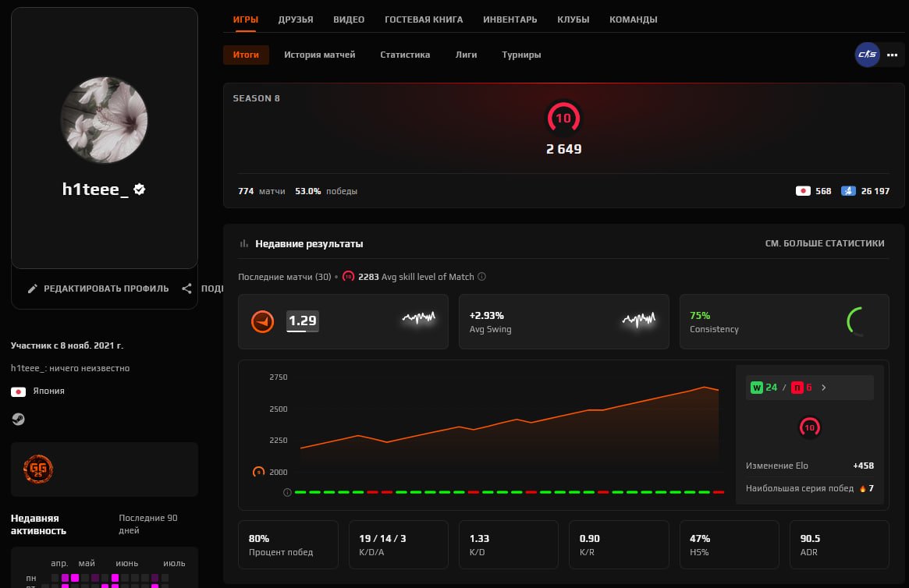Open the Steam profile icon
This screenshot has width=909, height=588.
[18, 419]
